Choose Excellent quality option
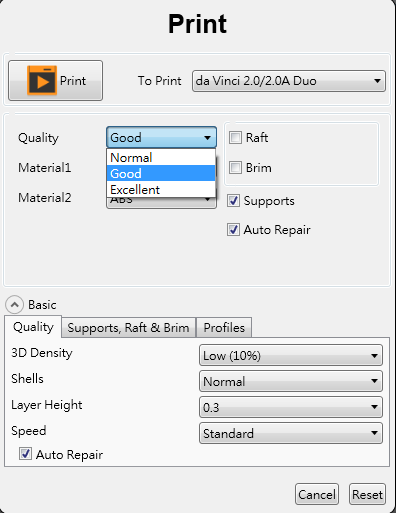 pyautogui.click(x=161, y=189)
